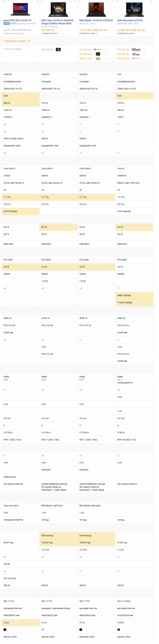
Task: Open MSI Raider 18 HX AI A2XWJG link
Action: pyautogui.click(x=96, y=20)
